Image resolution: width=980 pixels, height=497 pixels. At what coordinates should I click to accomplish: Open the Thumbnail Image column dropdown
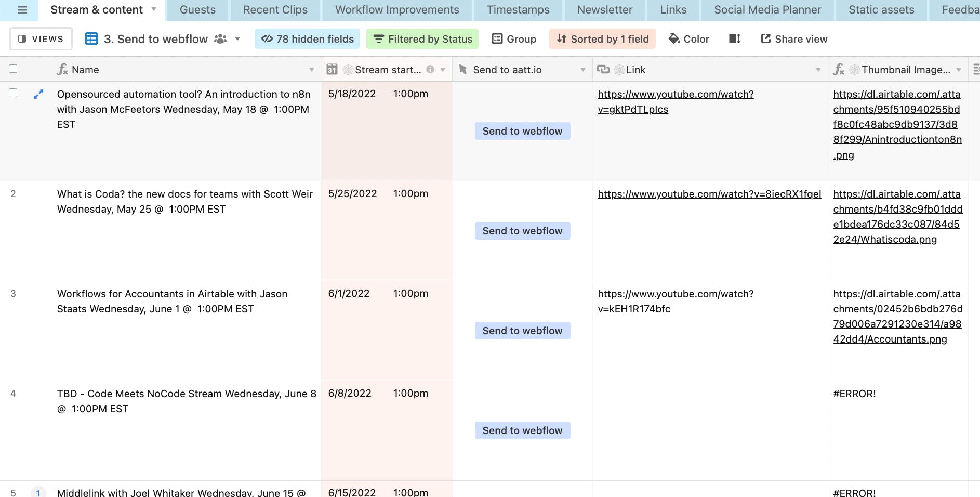click(959, 70)
